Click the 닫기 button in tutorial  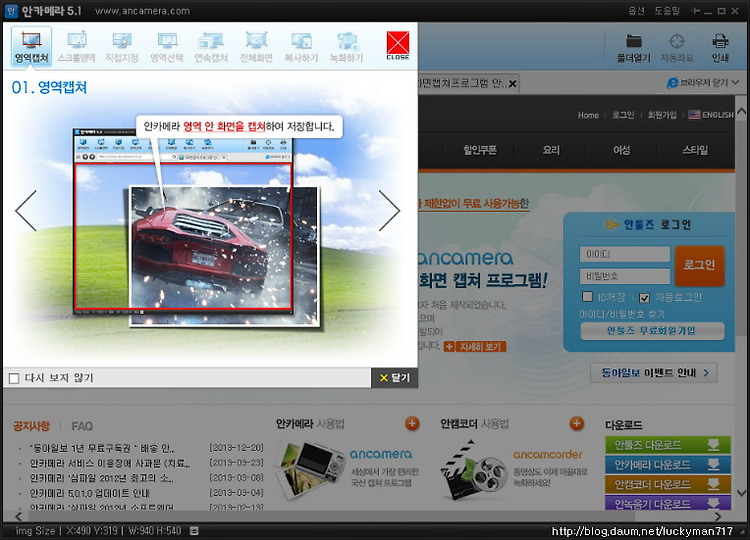[395, 378]
